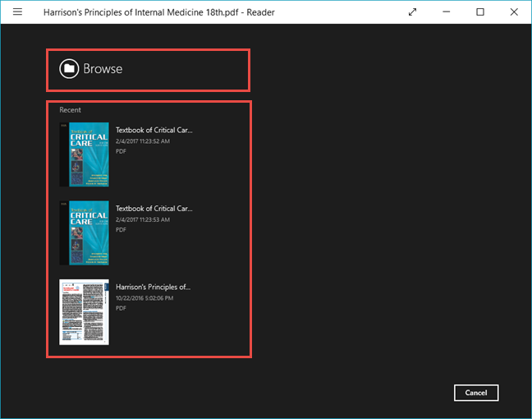Open the hamburger menu in Reader
532x419 pixels.
[x=17, y=12]
